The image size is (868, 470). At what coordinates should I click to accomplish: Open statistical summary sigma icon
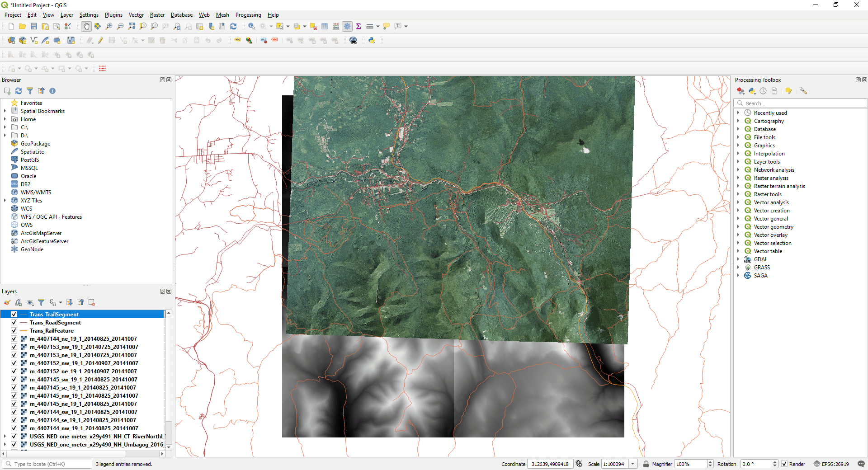(359, 26)
